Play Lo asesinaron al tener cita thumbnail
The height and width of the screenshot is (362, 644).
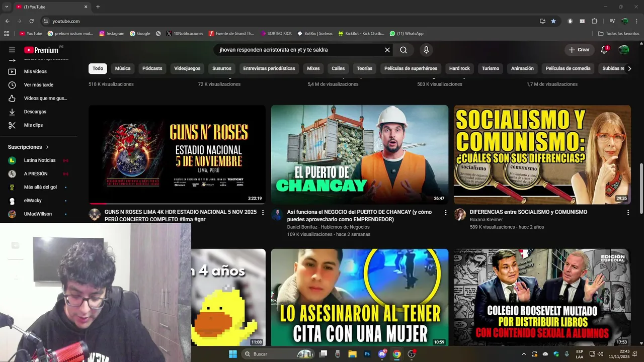[x=360, y=297]
